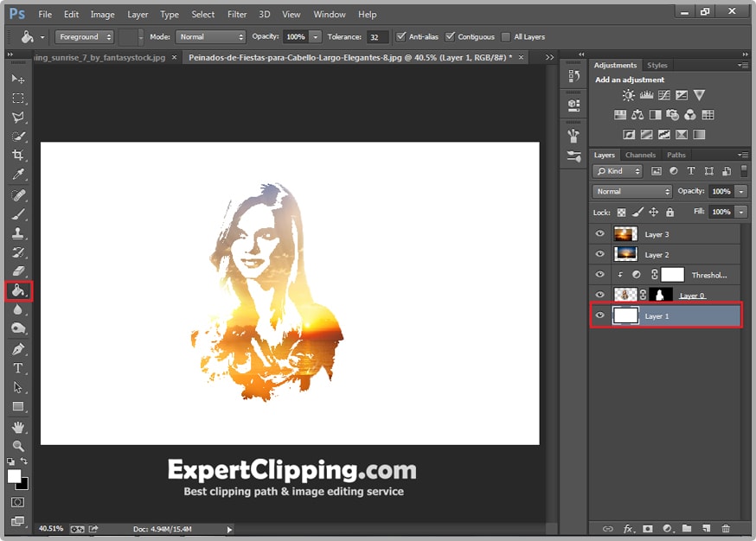Viewport: 756px width, 541px height.
Task: Open the blending Mode dropdown in options bar
Action: tap(211, 37)
